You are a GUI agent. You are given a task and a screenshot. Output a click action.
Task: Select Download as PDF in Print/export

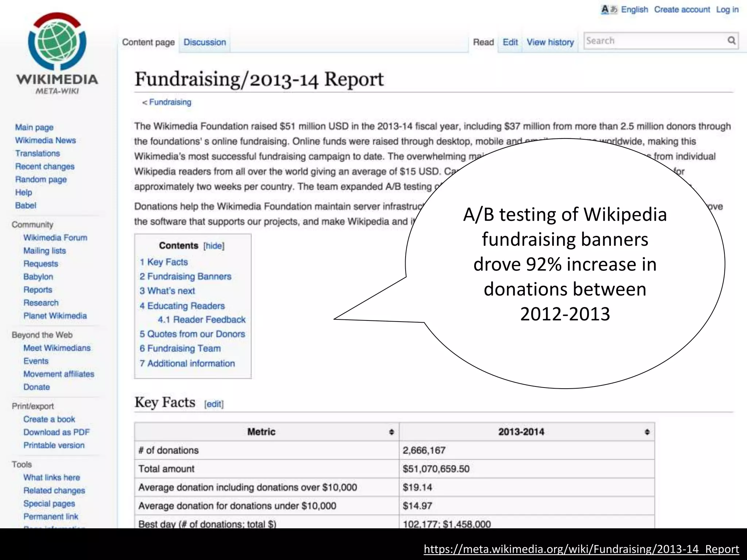click(x=56, y=432)
